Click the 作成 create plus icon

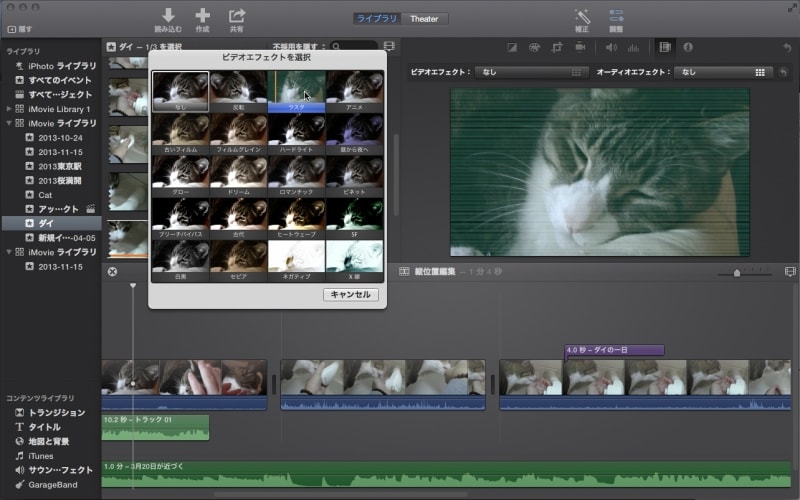(202, 15)
